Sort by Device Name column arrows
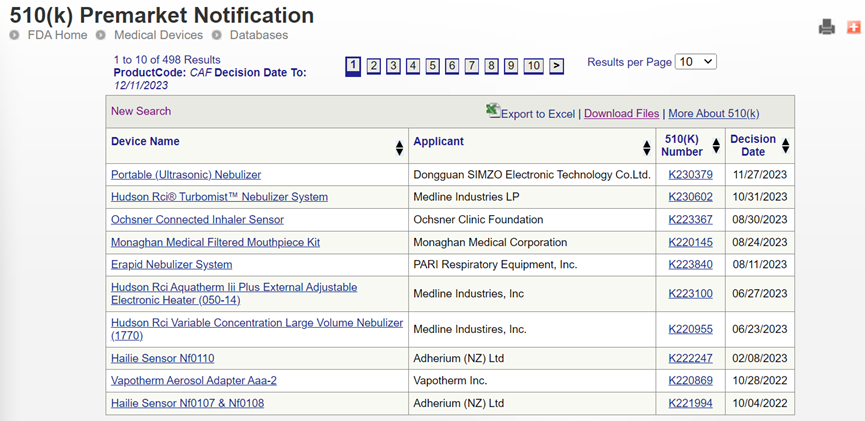This screenshot has height=421, width=865. [x=399, y=148]
